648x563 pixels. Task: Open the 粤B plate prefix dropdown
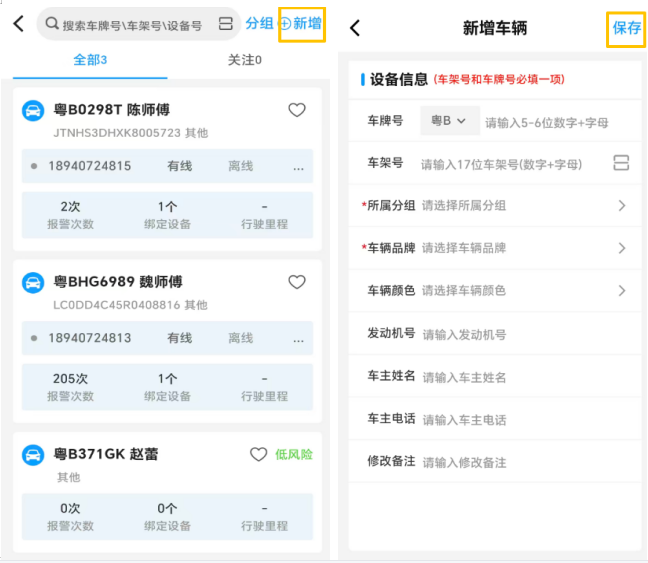449,121
